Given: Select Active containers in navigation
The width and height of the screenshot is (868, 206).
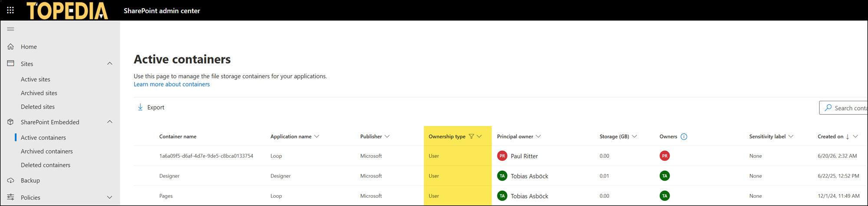Looking at the screenshot, I should pos(43,137).
